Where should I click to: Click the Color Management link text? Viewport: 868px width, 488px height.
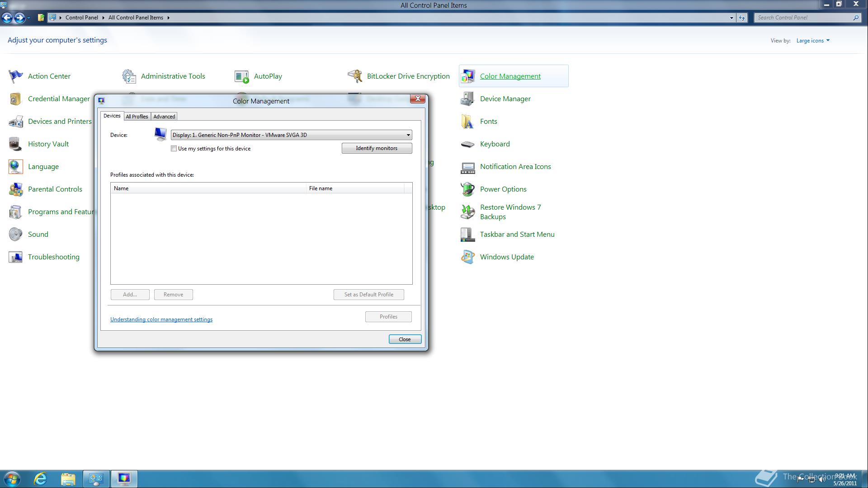point(510,76)
